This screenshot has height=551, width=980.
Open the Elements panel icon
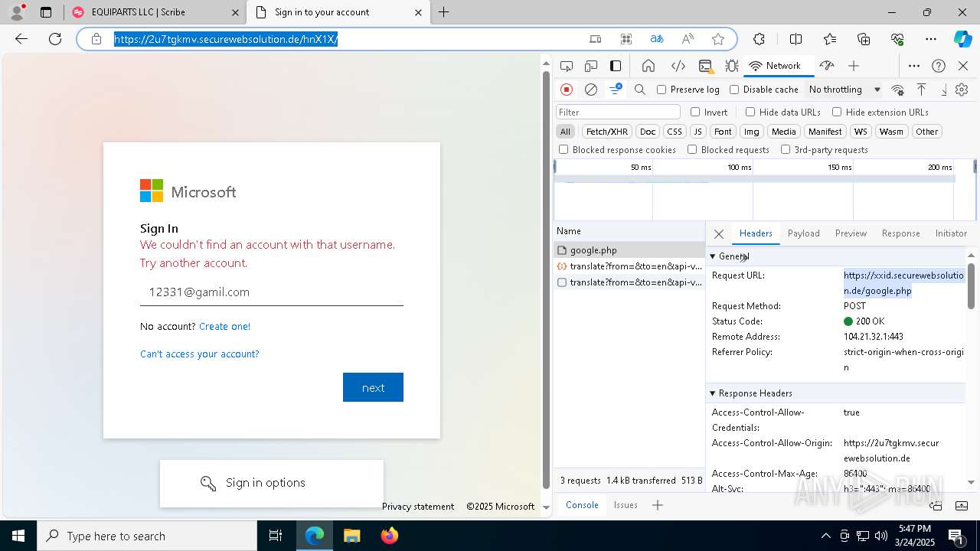click(x=678, y=66)
